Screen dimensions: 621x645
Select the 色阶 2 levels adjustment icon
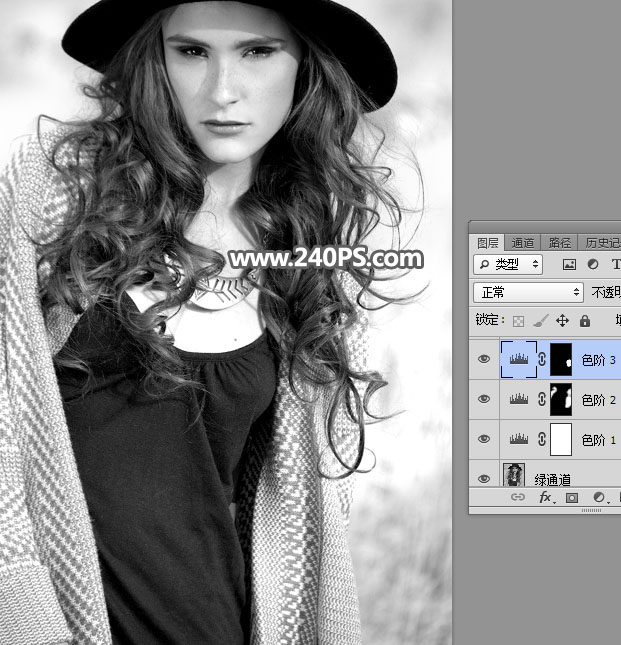point(519,399)
